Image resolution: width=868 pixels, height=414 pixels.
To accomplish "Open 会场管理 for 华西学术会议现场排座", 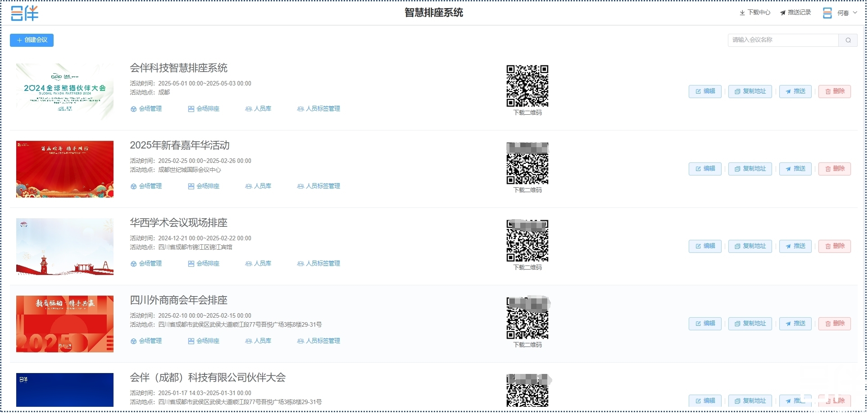I will coord(146,263).
